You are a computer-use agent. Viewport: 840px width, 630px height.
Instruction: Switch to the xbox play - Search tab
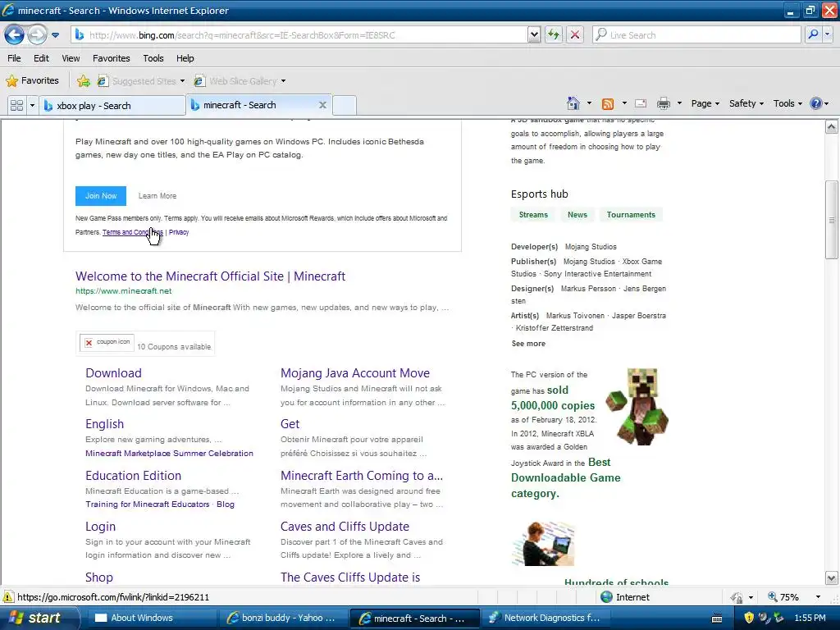[x=113, y=106]
